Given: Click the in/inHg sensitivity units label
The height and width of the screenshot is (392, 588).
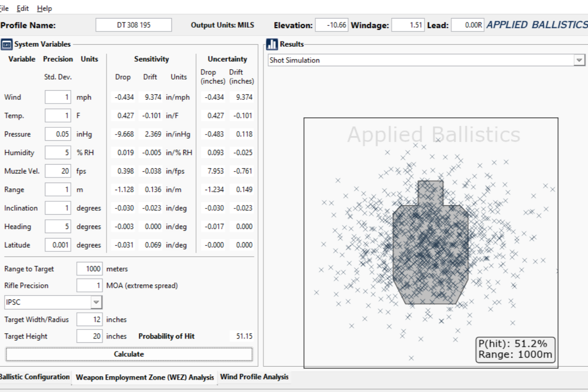Looking at the screenshot, I should [x=178, y=134].
